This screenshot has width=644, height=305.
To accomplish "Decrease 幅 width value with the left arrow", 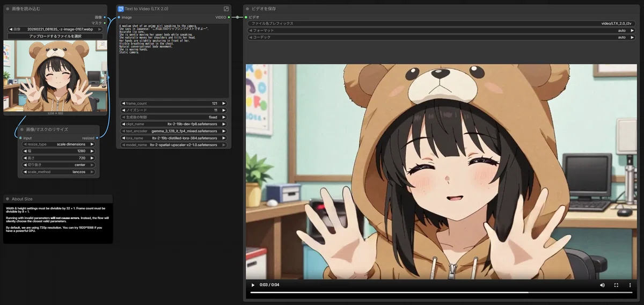I will coord(25,151).
